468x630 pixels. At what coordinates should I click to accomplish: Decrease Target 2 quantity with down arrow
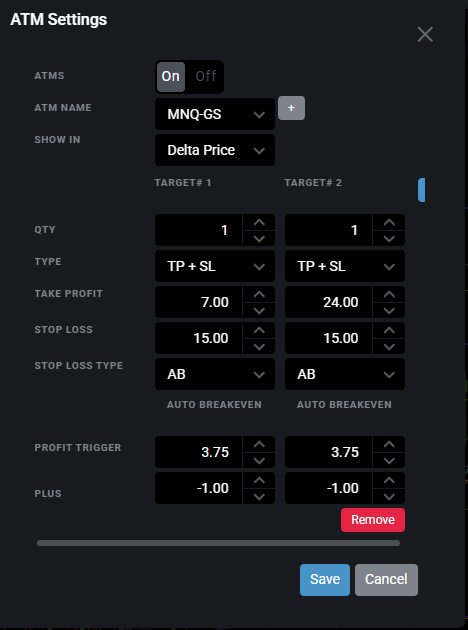click(x=389, y=238)
